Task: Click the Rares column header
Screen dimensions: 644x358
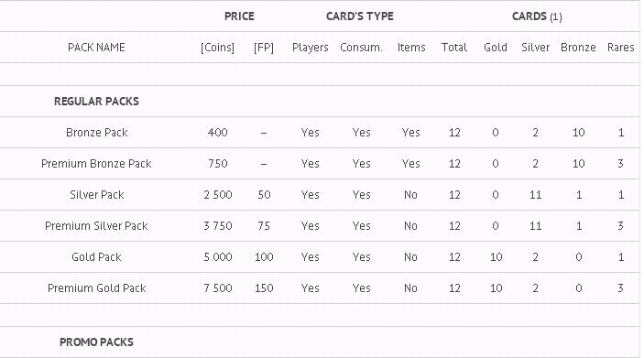Action: click(x=620, y=48)
